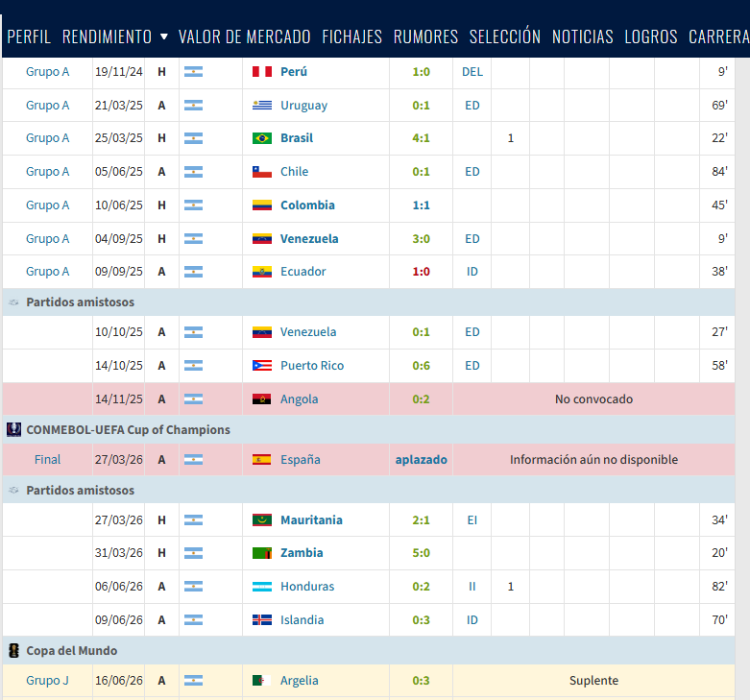Image resolution: width=750 pixels, height=700 pixels.
Task: Expand the RENDIMIENTO dropdown arrow
Action: (x=163, y=36)
